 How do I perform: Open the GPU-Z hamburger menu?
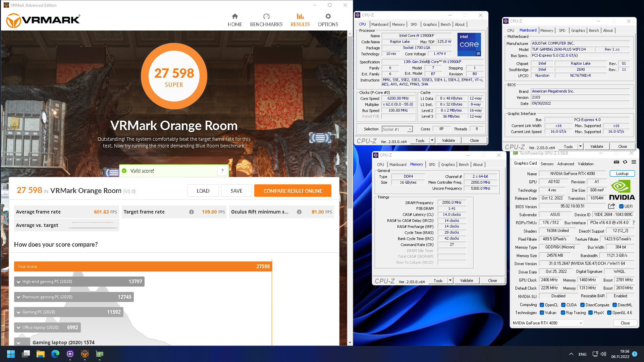[x=634, y=162]
